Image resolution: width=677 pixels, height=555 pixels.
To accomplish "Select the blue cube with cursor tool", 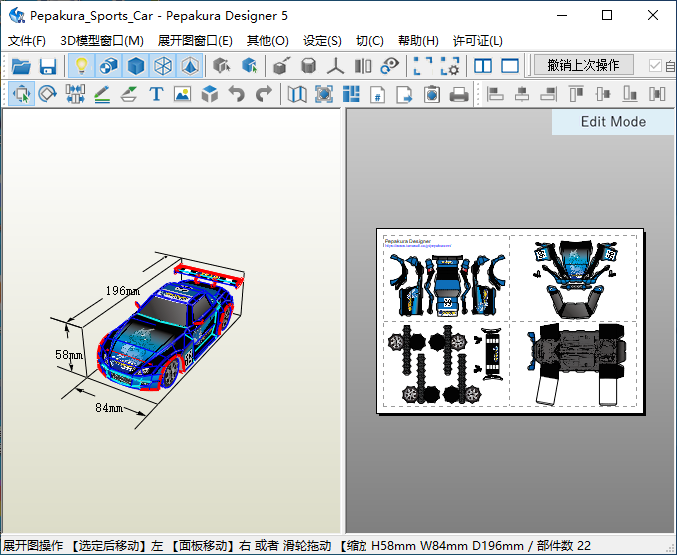I will click(x=249, y=66).
